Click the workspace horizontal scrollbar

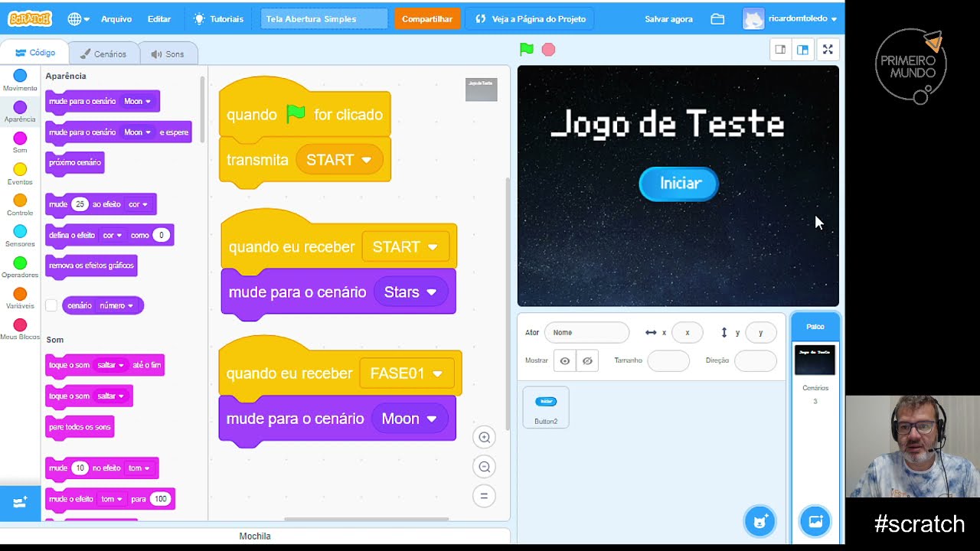tap(366, 520)
